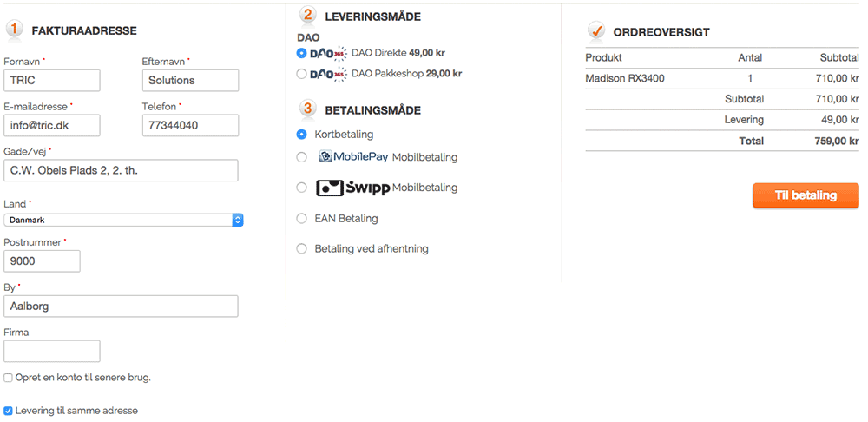Screen dimensions: 868x422
Task: Click the DAO Pakkeshop logo
Action: point(327,74)
